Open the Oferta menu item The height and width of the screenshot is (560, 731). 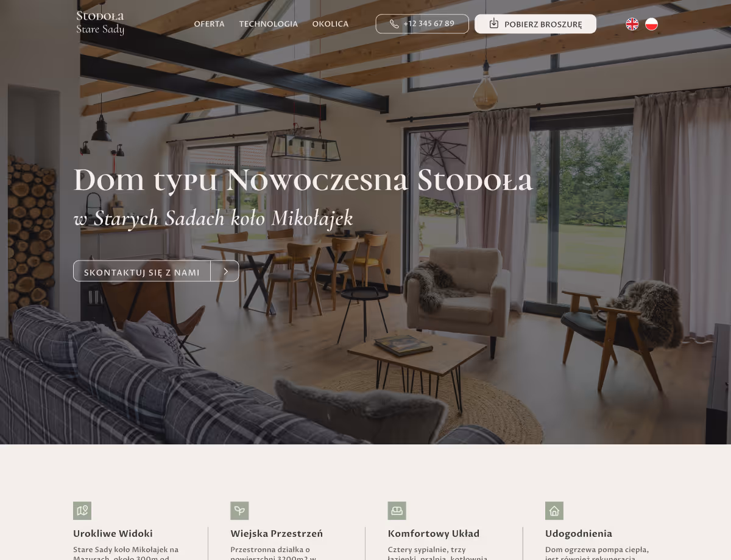click(209, 24)
